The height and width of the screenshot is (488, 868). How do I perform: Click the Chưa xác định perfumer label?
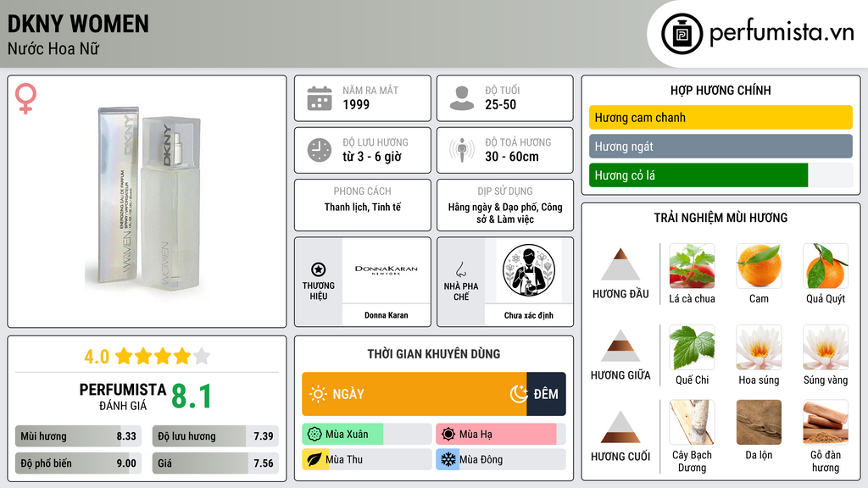[x=529, y=315]
